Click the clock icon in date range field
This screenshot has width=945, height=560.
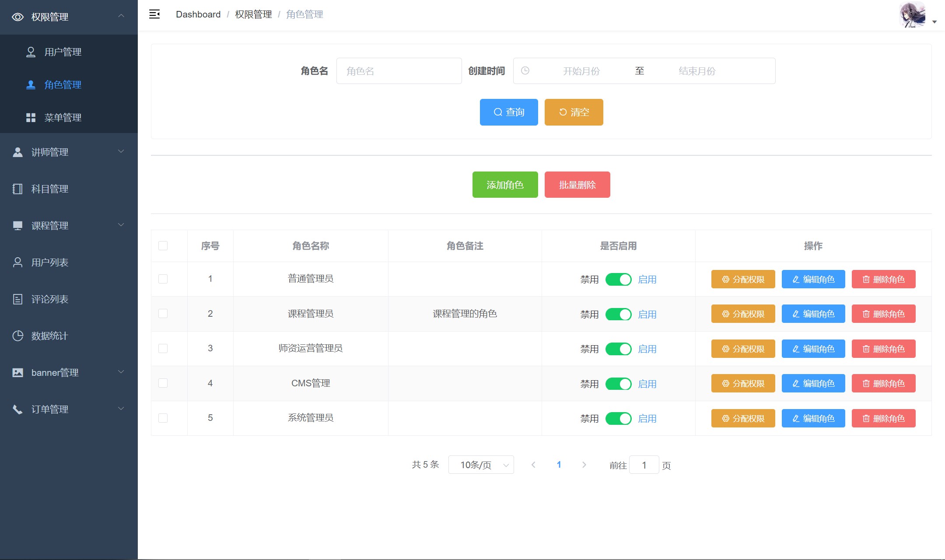pyautogui.click(x=525, y=71)
